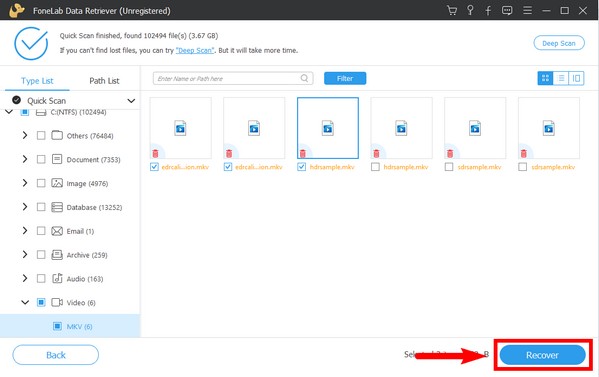Open the Facebook icon in title bar
Image resolution: width=599 pixels, height=377 pixels.
pyautogui.click(x=488, y=10)
